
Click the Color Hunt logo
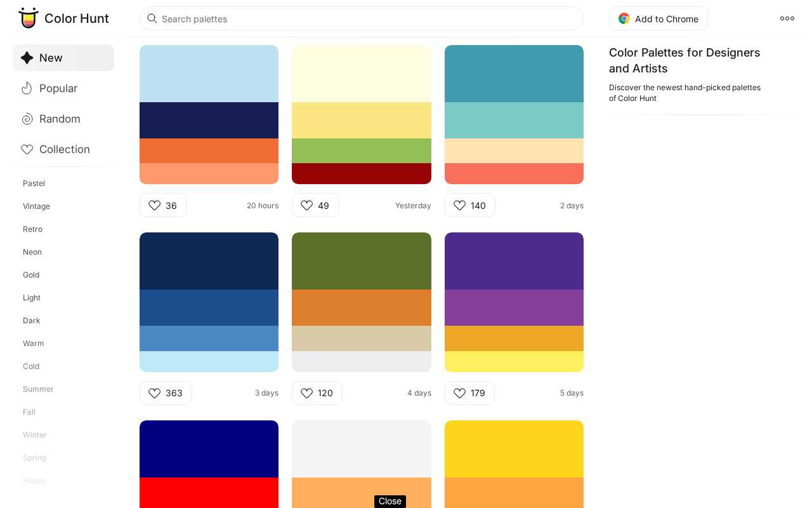pos(63,18)
